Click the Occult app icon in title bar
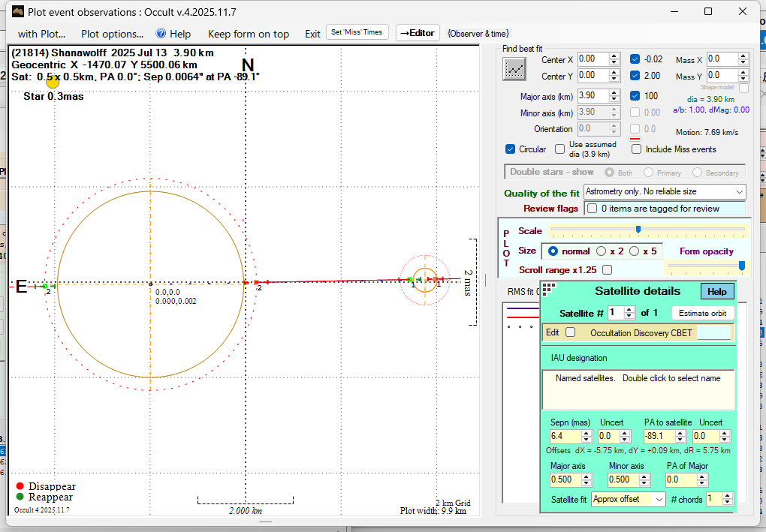The width and height of the screenshot is (766, 532). click(x=17, y=11)
